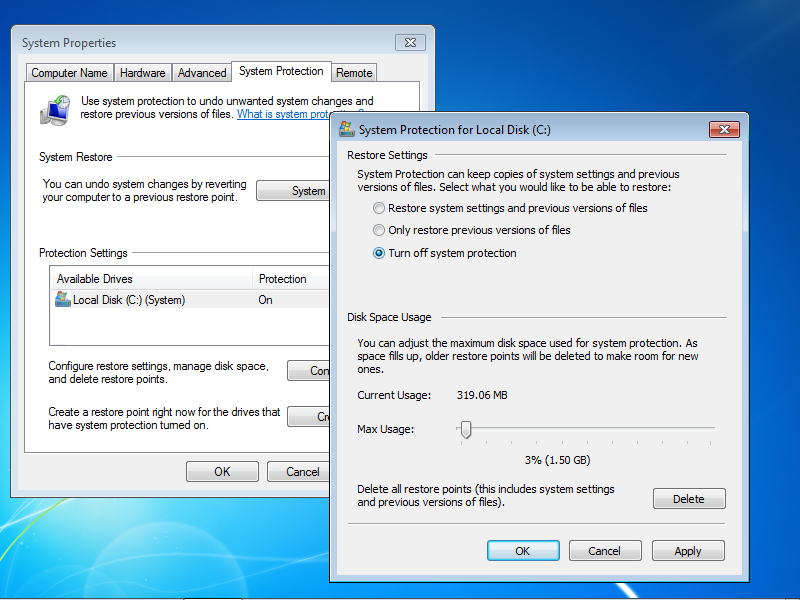Viewport: 800px width, 600px height.
Task: Click the 3% (1.50 GB) max usage label
Action: pos(558,460)
